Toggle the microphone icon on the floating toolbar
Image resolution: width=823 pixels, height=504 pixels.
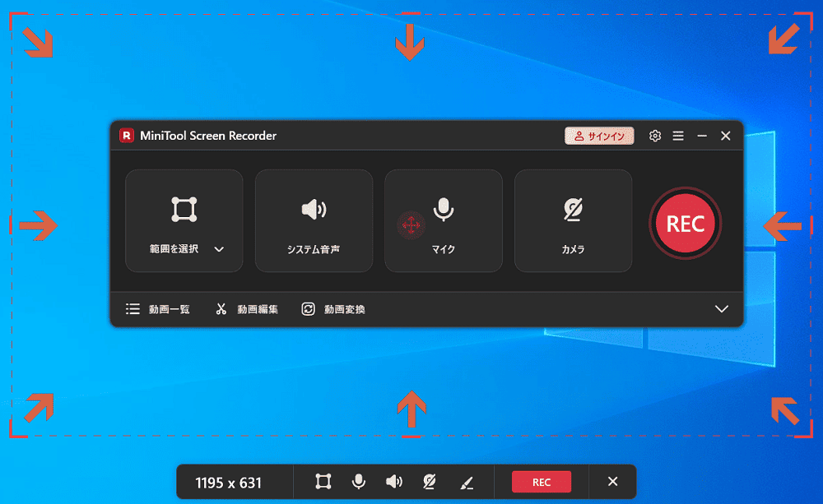point(358,482)
